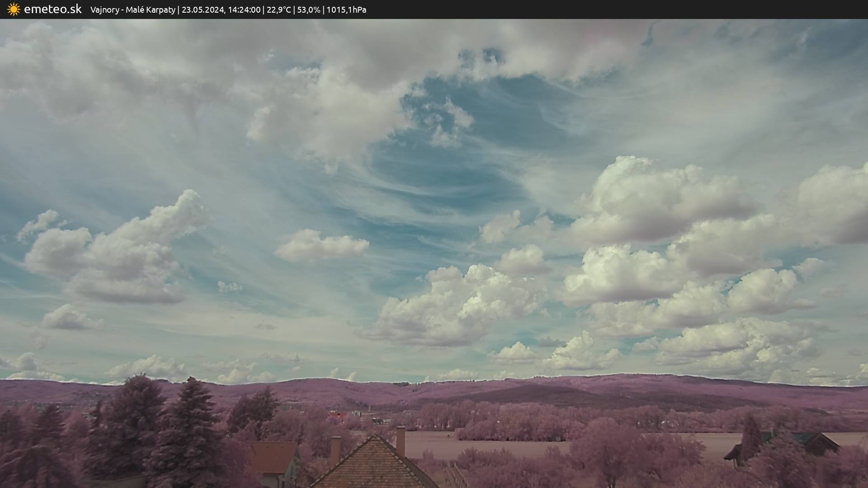Image resolution: width=868 pixels, height=488 pixels.
Task: Click the 53,0% humidity reading
Action: tap(308, 10)
